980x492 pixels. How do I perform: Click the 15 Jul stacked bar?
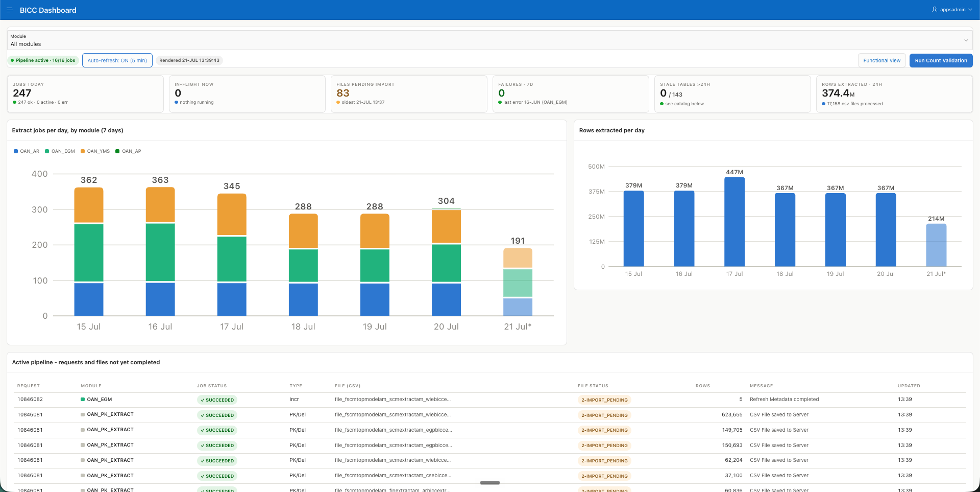pyautogui.click(x=89, y=251)
